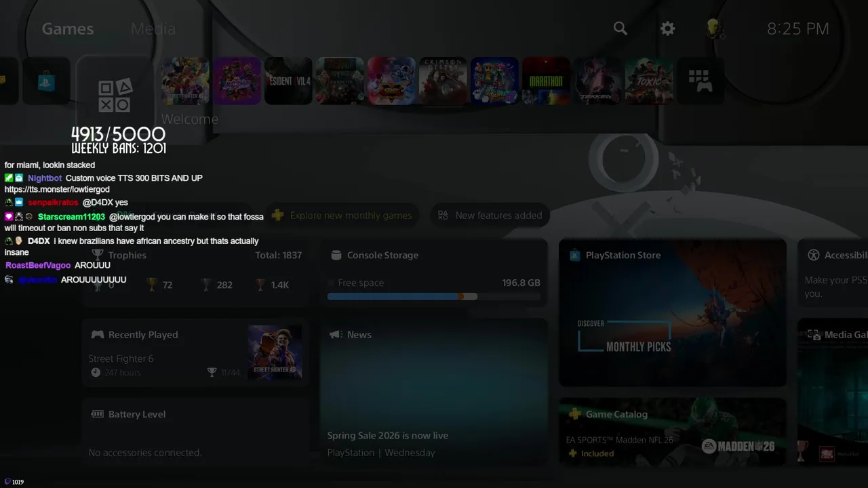Click the free space storage bar
The image size is (868, 488).
(434, 296)
